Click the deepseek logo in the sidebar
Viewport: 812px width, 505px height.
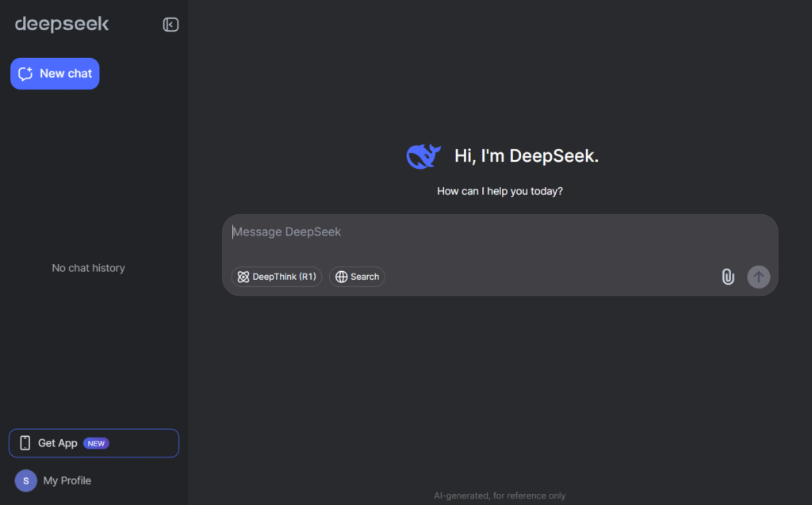pos(62,24)
